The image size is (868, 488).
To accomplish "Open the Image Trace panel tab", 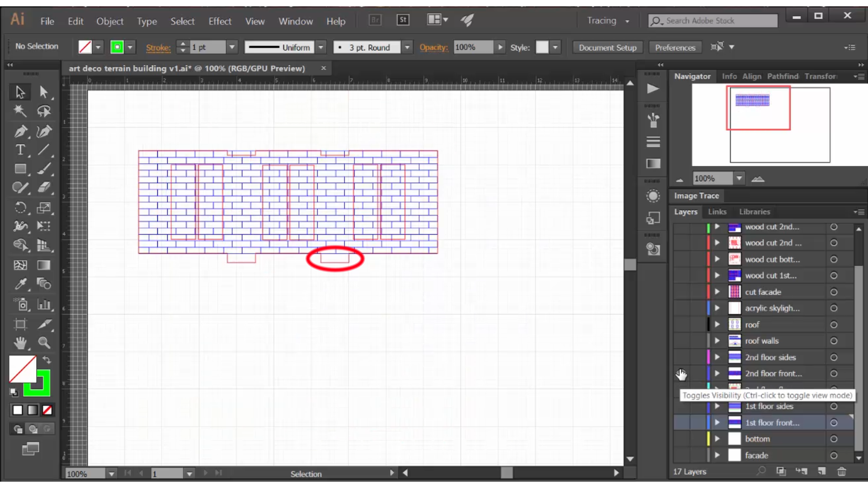I will (696, 196).
